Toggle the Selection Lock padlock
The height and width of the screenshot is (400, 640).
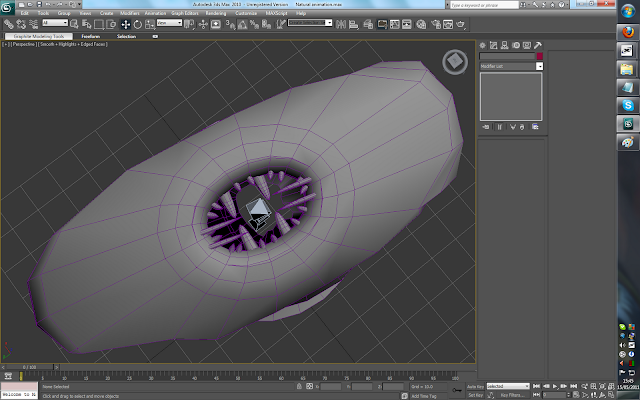tap(300, 386)
